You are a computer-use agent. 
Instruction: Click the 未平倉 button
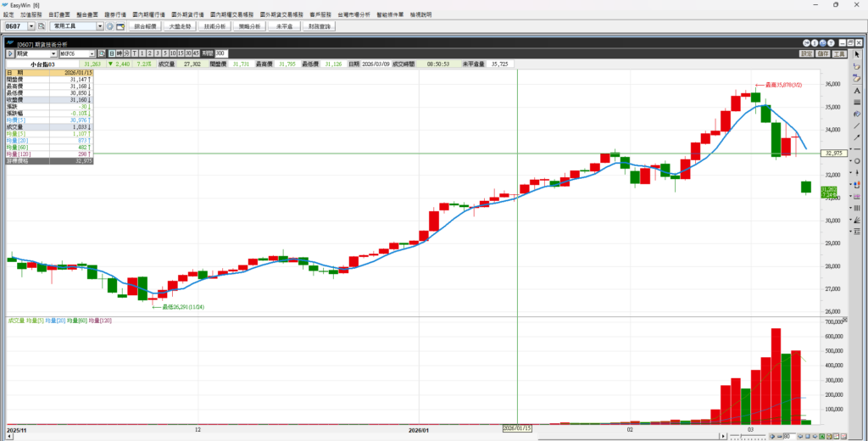pos(285,26)
